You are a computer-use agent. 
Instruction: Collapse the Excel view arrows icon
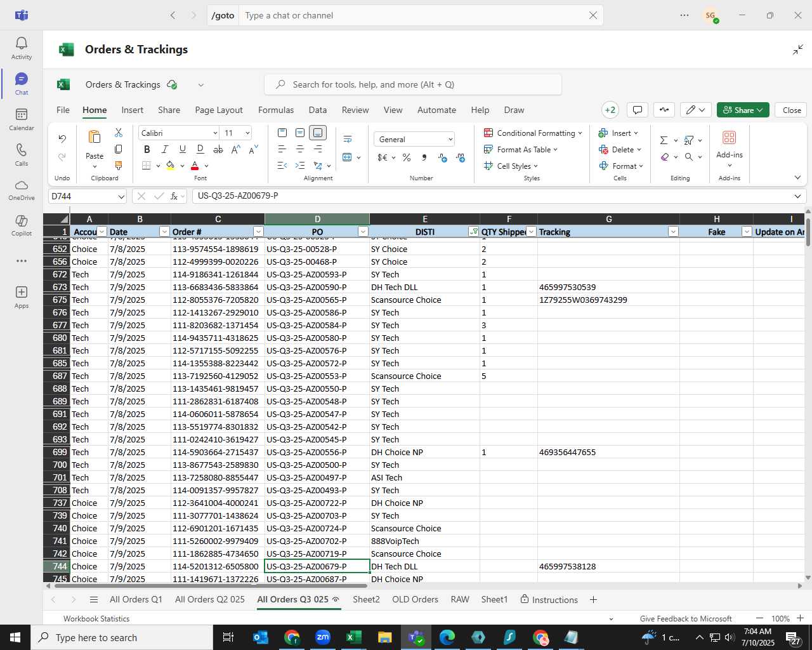798,50
